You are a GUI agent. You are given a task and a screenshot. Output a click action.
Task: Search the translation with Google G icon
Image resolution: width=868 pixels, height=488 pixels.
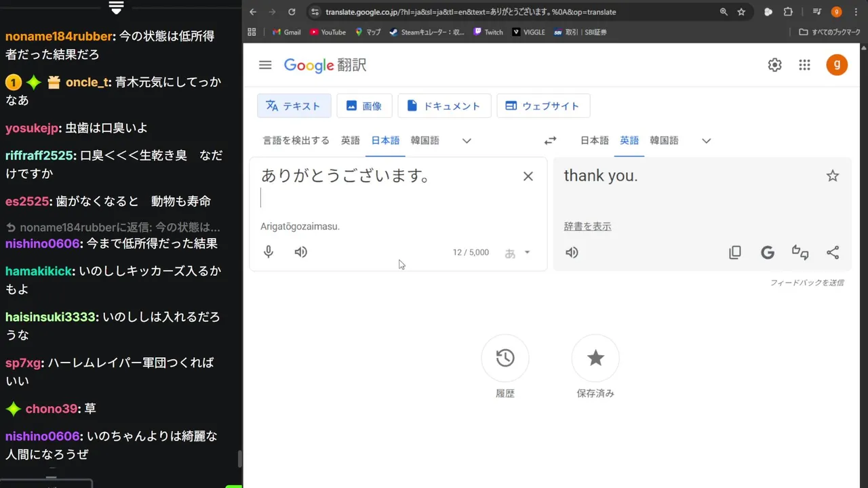tap(768, 253)
